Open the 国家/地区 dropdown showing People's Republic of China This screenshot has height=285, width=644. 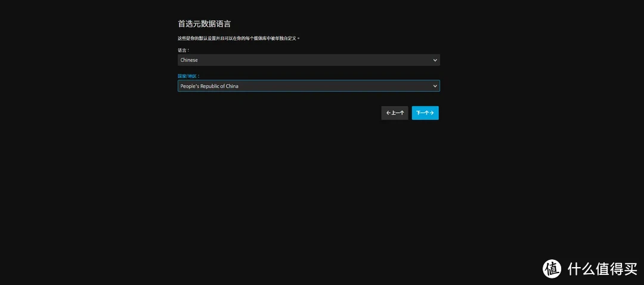[x=308, y=86]
